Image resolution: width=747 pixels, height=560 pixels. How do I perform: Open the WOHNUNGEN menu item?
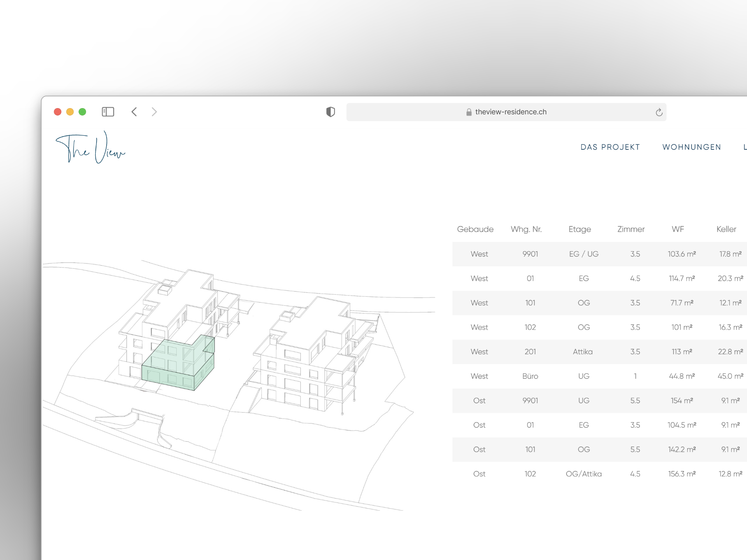692,147
